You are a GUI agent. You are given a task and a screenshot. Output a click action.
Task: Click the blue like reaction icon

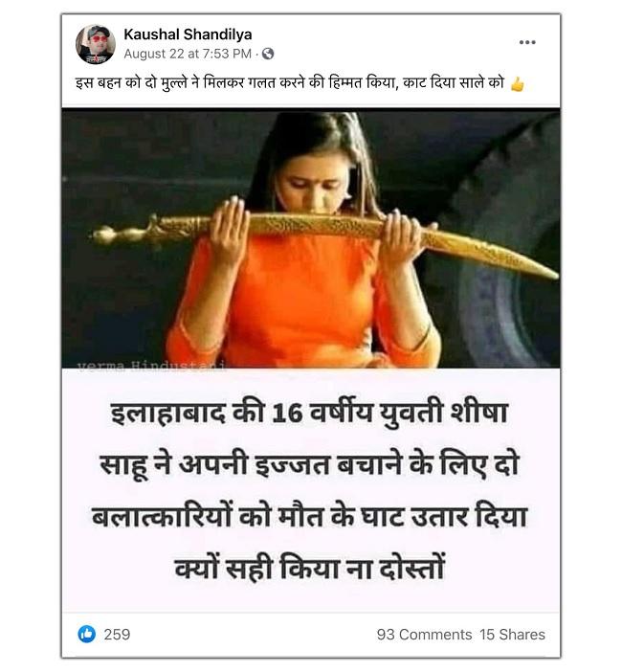tap(86, 634)
